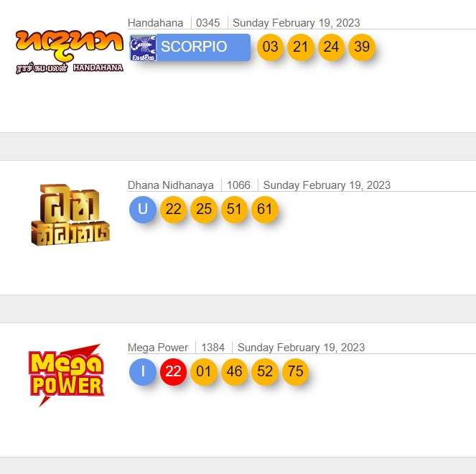Select the Scorpio zodiac sign icon

[x=143, y=48]
